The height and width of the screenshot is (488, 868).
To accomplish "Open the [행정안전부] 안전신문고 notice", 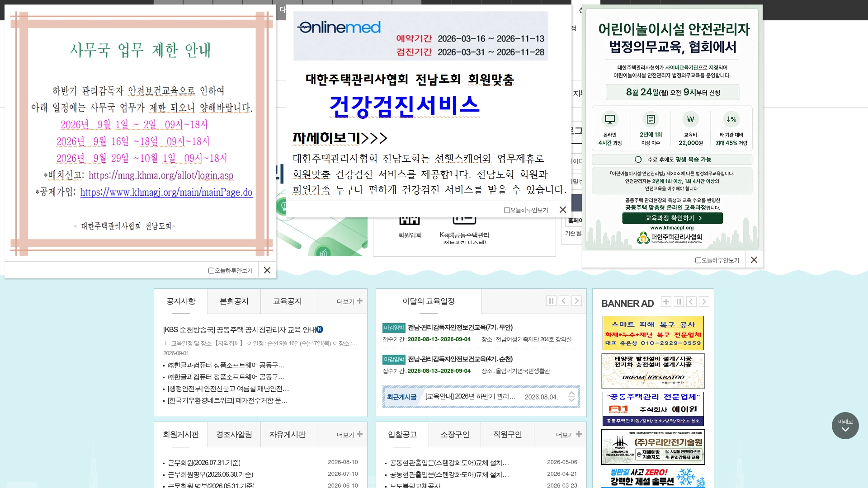I will (x=228, y=389).
